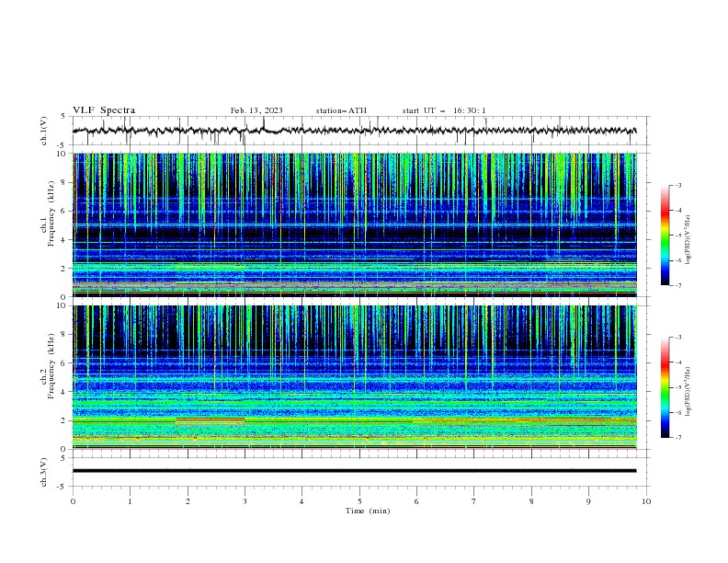Click the "Time (min)" axis title
The width and height of the screenshot is (728, 563).
tap(368, 511)
